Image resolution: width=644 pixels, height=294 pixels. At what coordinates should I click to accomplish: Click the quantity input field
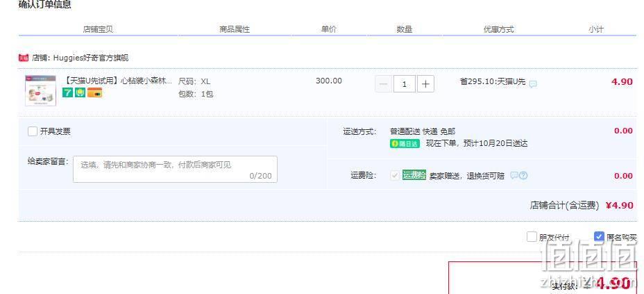405,84
